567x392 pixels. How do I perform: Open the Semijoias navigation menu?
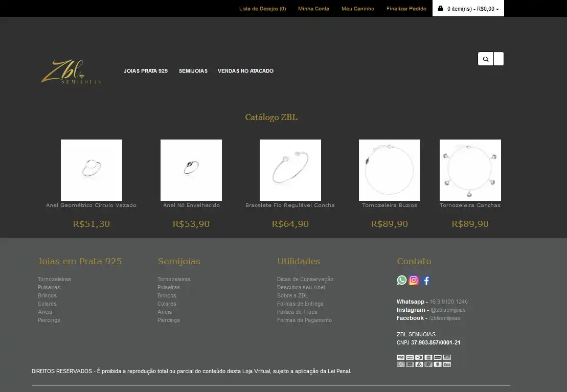click(193, 71)
